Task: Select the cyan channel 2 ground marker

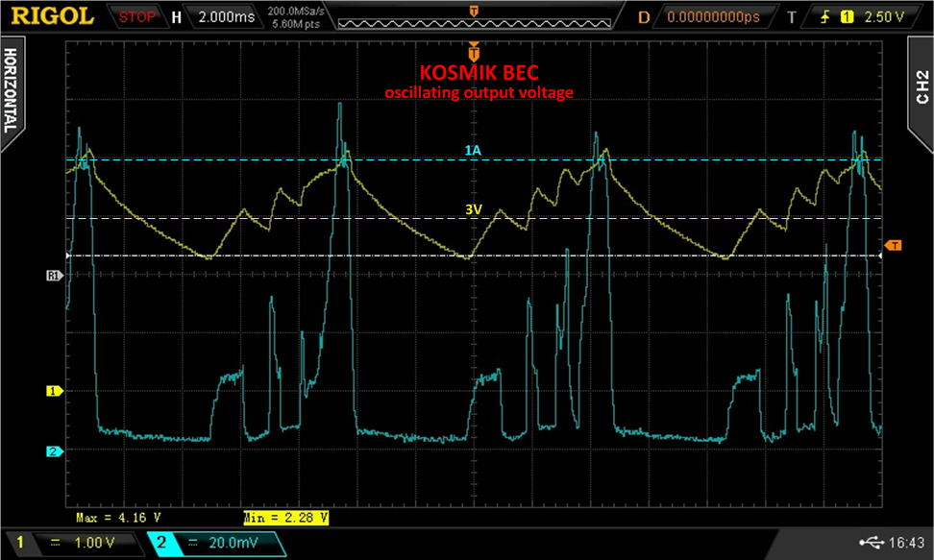Action: pos(54,450)
